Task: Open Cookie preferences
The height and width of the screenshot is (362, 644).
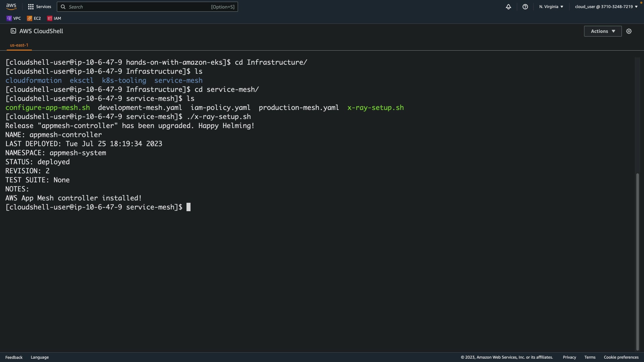Action: 621,357
